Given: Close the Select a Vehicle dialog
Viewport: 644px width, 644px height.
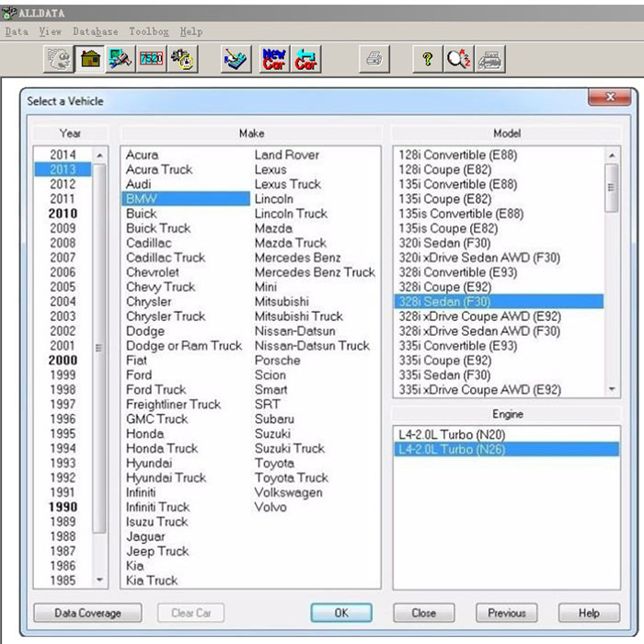Looking at the screenshot, I should coord(609,97).
